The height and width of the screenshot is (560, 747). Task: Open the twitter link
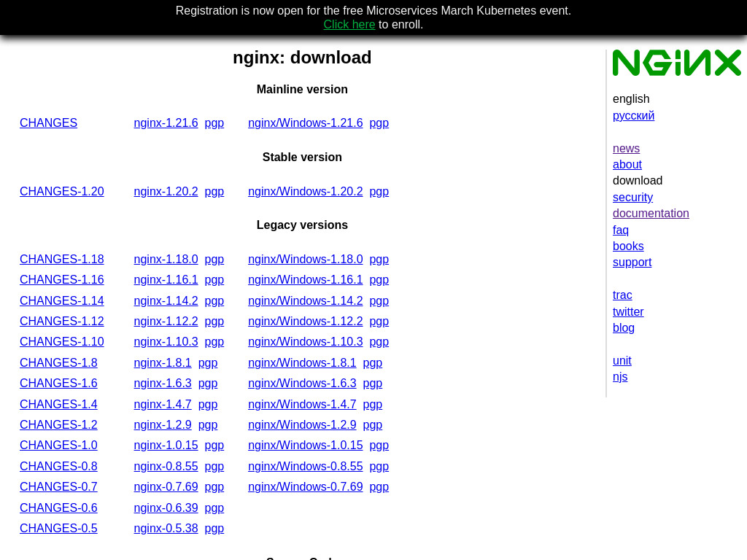point(628,311)
